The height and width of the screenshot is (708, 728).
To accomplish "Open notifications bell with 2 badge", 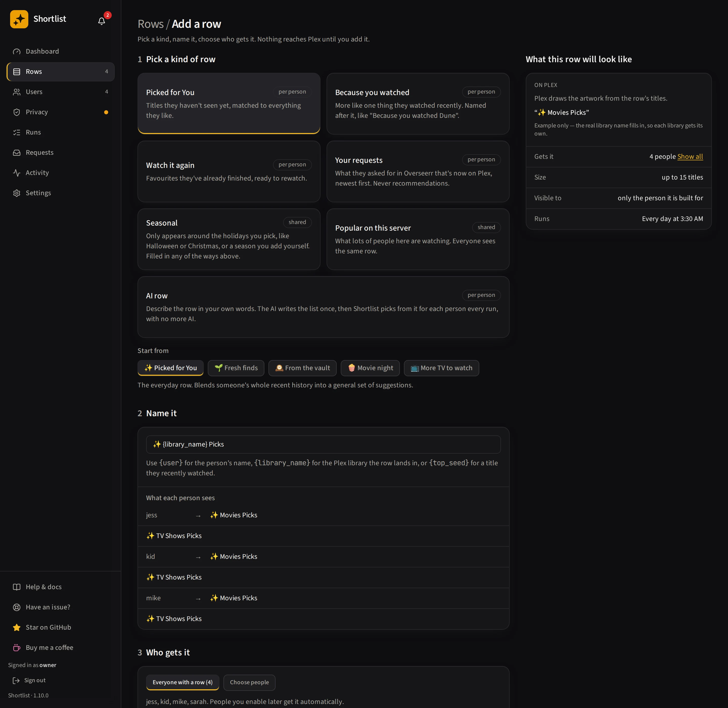I will click(102, 21).
